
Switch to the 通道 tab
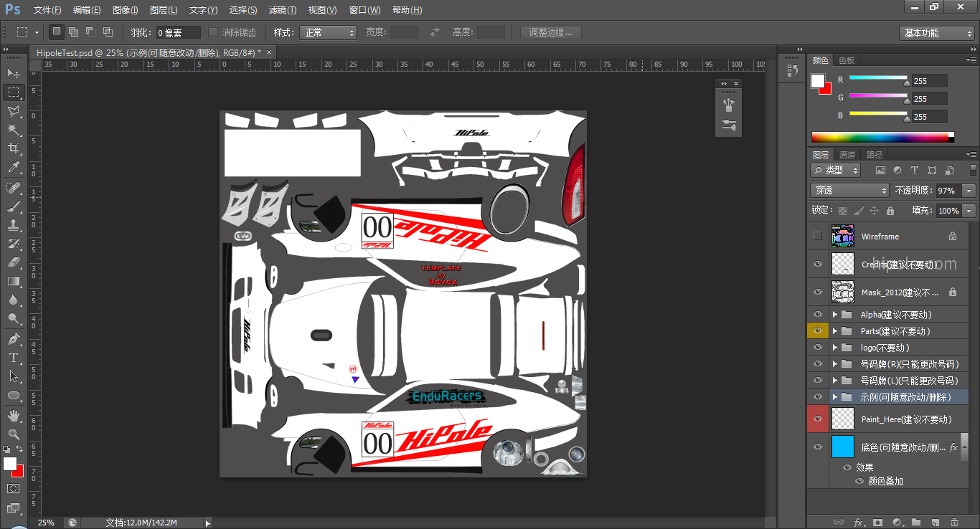847,155
